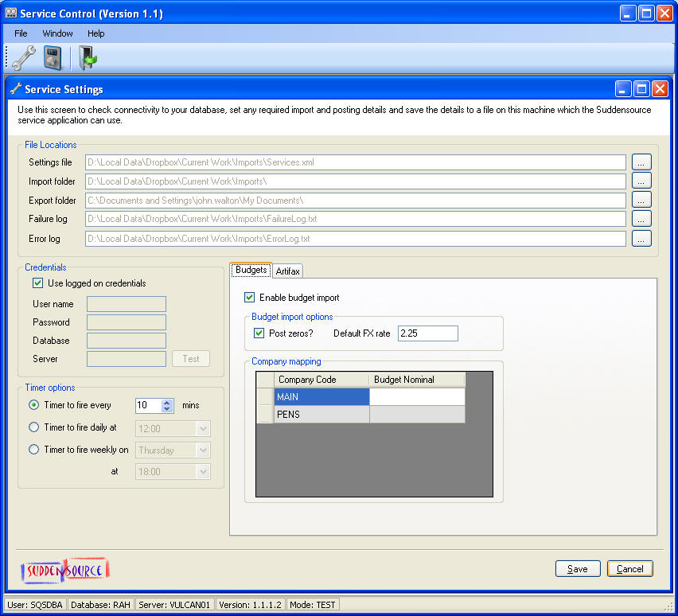Viewport: 678px width, 616px height.
Task: Click the Export folder path field
Action: (356, 201)
